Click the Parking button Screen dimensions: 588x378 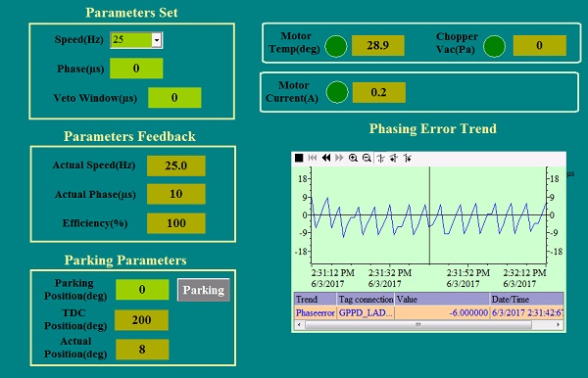tap(203, 290)
